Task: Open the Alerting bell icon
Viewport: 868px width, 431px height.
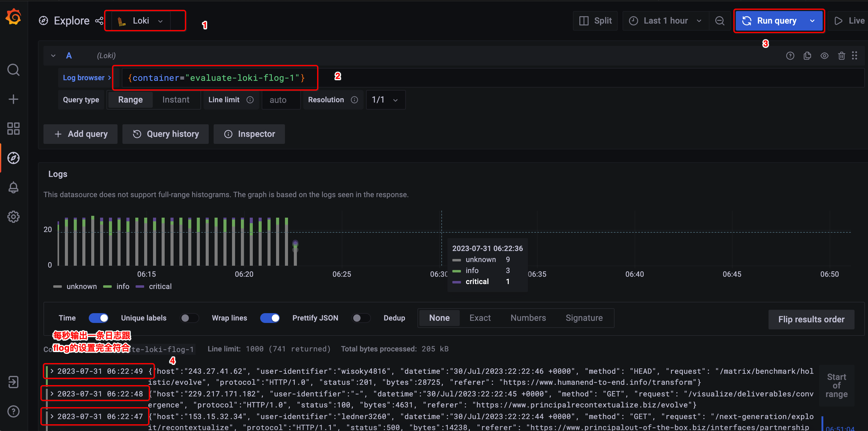Action: (x=13, y=187)
